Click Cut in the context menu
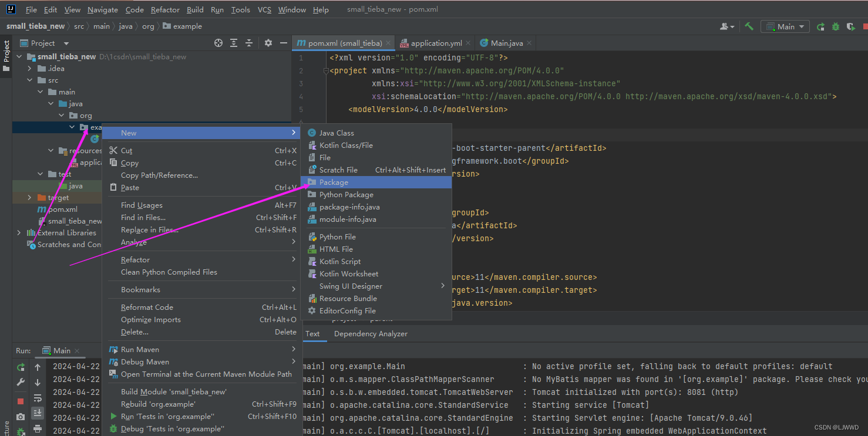 pos(201,151)
